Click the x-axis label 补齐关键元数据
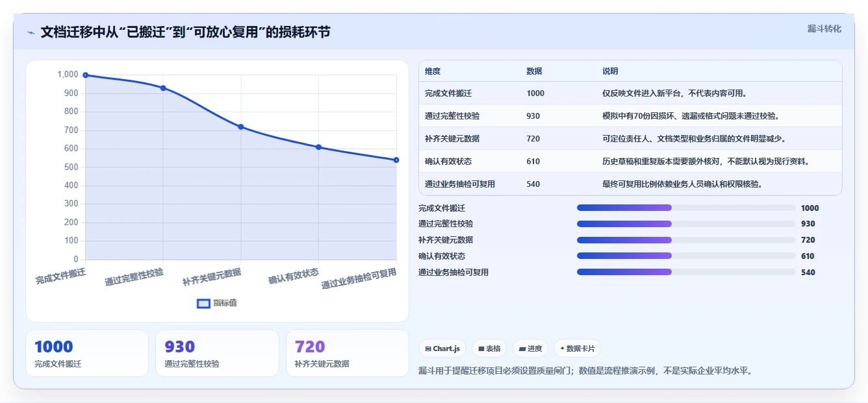The width and height of the screenshot is (868, 403). point(212,276)
